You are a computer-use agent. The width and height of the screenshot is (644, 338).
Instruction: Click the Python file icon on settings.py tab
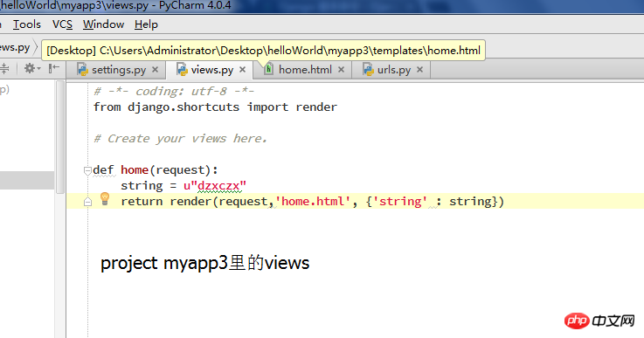[x=82, y=70]
